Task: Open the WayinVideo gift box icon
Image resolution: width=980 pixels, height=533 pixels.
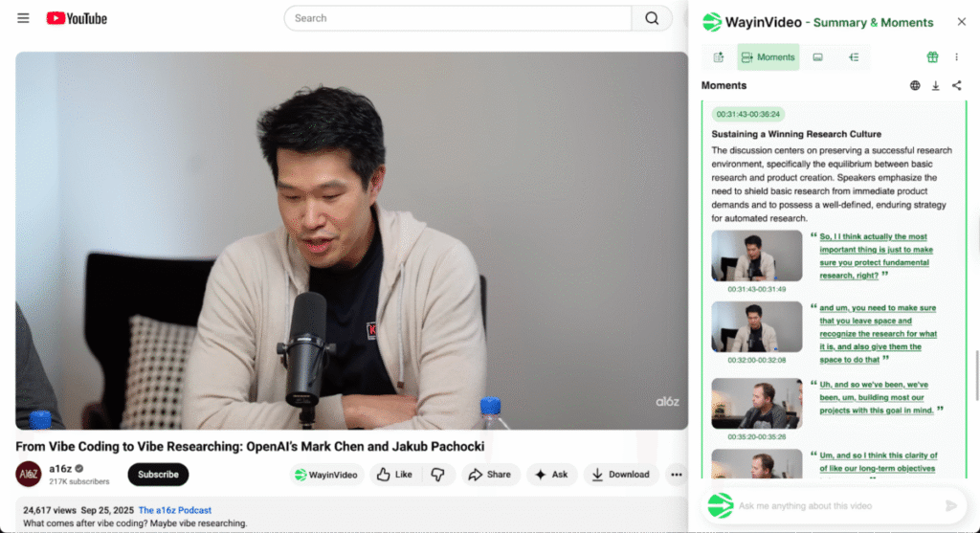Action: point(932,57)
